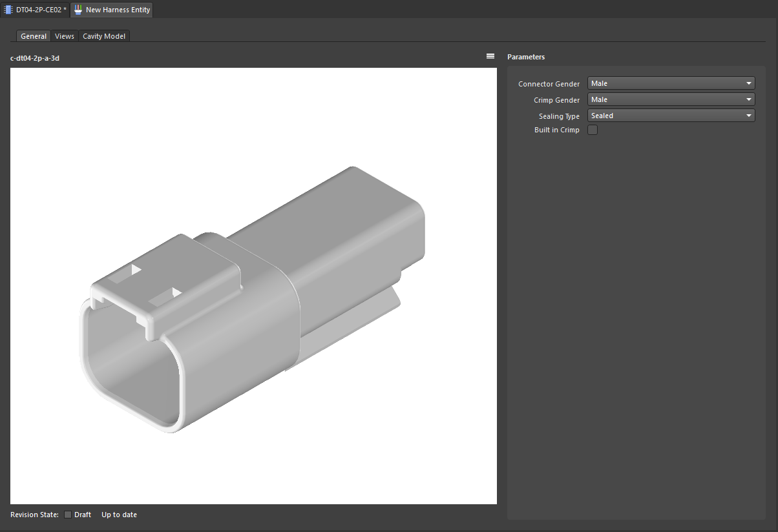This screenshot has height=532, width=778.
Task: Click the New Harness Entity tab icon
Action: (78, 10)
